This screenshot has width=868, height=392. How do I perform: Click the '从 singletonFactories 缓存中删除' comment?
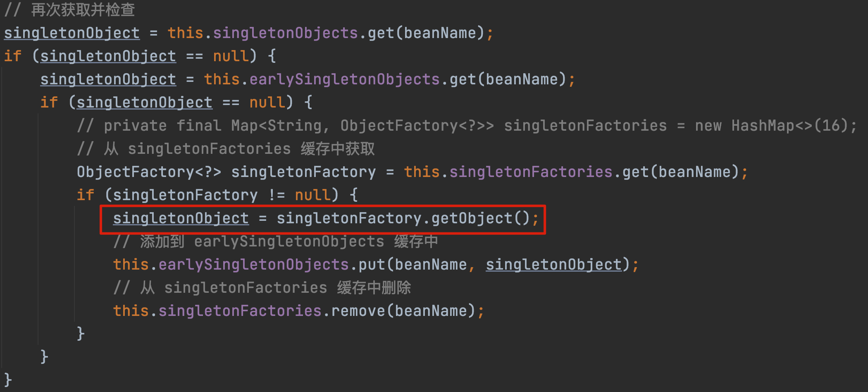(262, 288)
